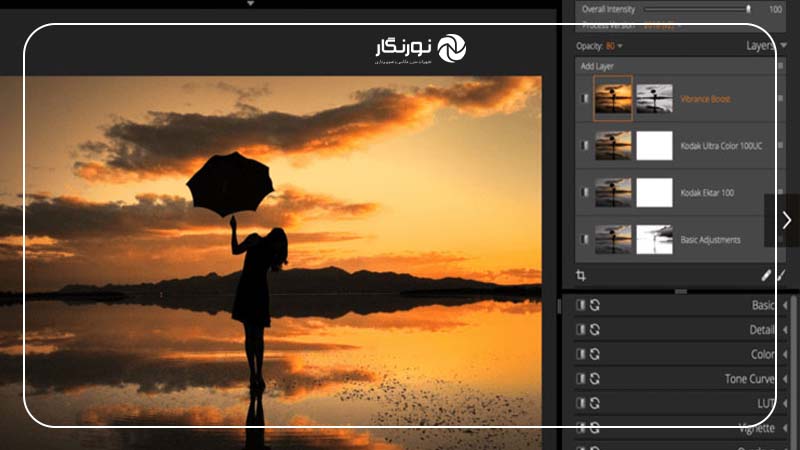Toggle the Detail panel on/off switch
This screenshot has height=450, width=800.
(581, 330)
